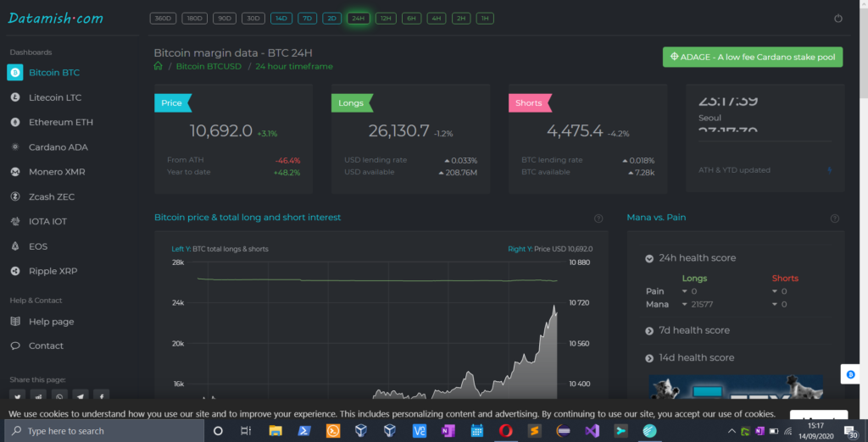
Task: Open the Cardano ADA dashboard
Action: 50,147
